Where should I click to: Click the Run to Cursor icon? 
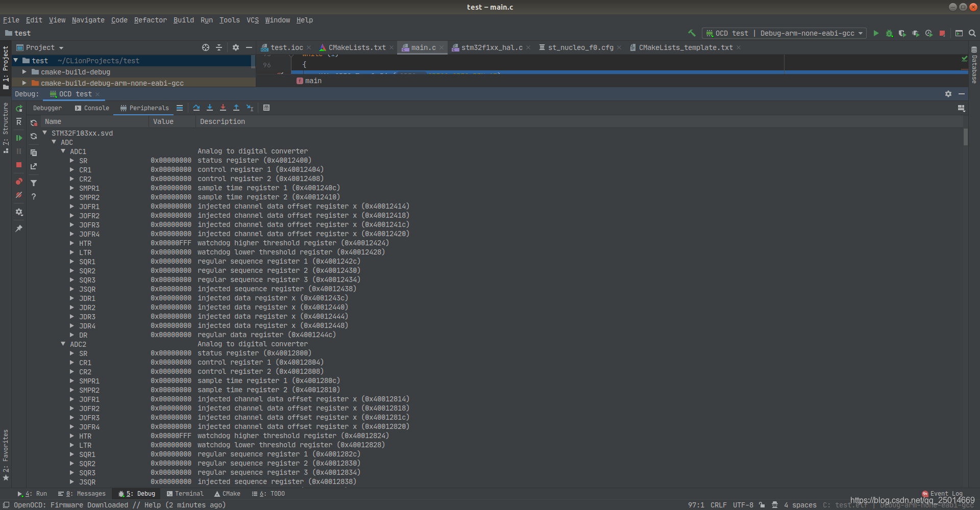250,108
